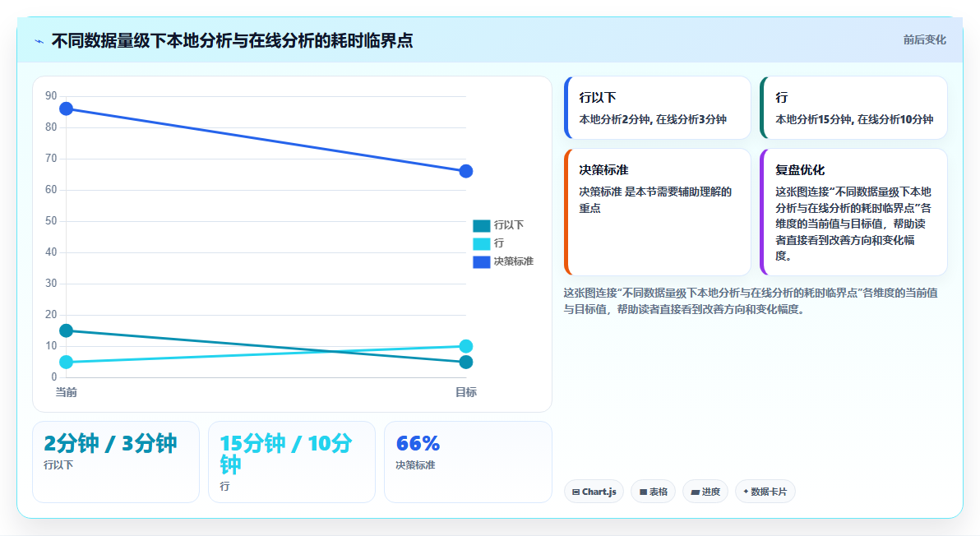
Task: Open the 复盘优化 info card
Action: pyautogui.click(x=853, y=212)
